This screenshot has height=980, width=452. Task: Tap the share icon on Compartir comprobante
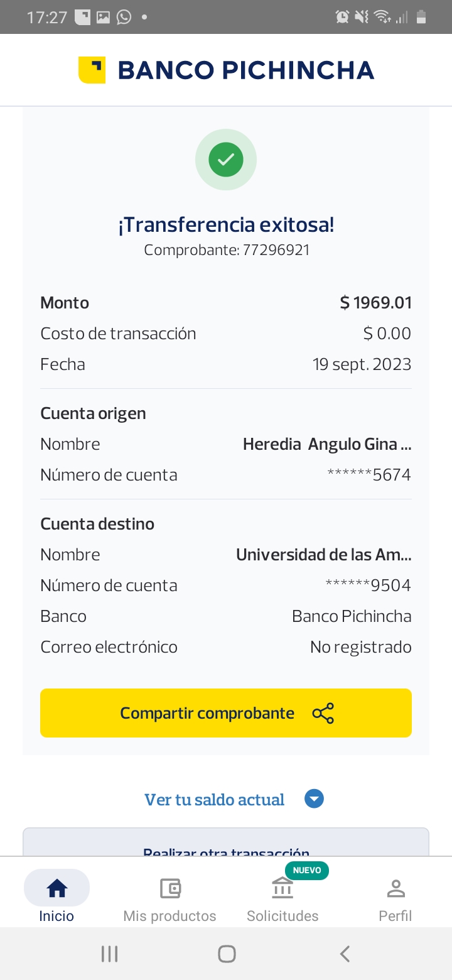(323, 714)
